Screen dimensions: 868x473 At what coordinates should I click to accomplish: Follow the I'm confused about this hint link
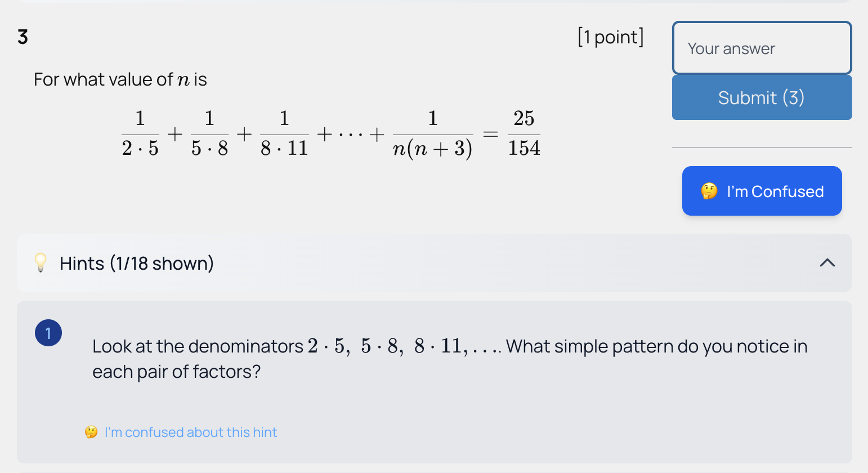[191, 432]
